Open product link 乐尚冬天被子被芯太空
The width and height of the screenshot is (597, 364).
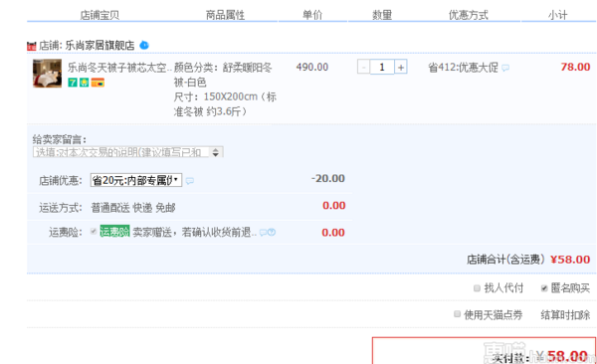119,68
